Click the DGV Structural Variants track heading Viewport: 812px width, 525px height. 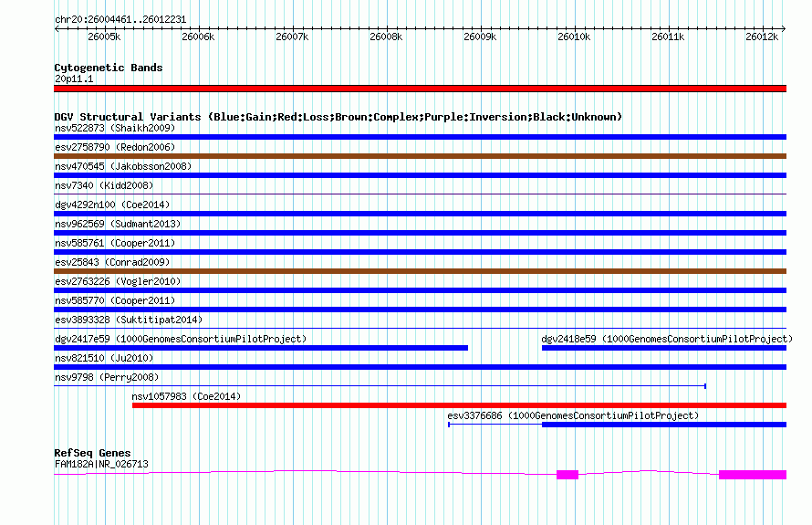pos(338,117)
